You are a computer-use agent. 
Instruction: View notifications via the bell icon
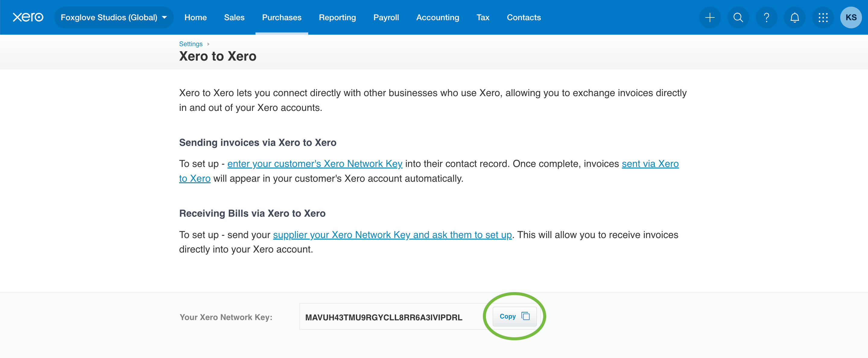point(794,17)
